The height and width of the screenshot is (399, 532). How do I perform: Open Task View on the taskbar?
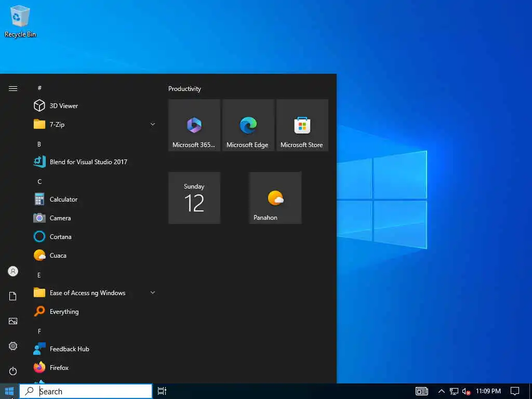[162, 391]
